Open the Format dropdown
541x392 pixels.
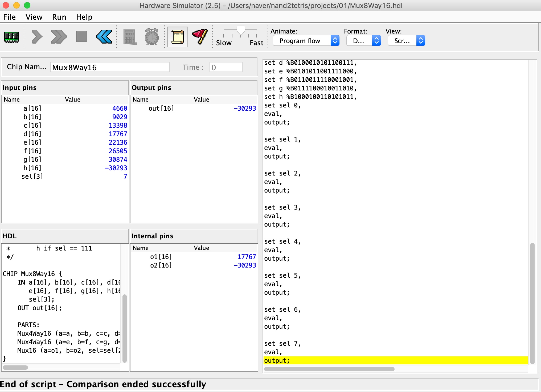coord(363,41)
